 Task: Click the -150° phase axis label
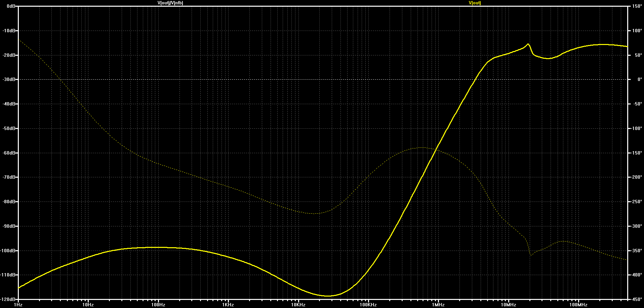click(x=636, y=153)
